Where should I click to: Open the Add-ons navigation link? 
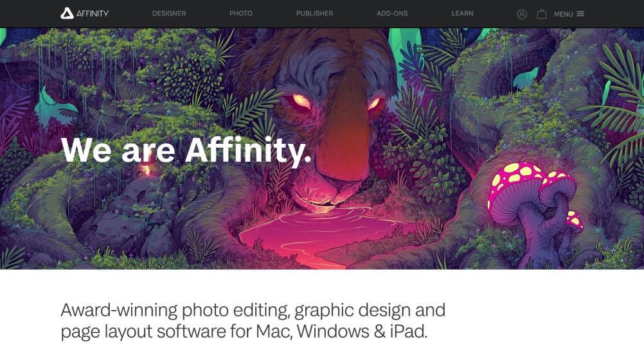click(392, 13)
